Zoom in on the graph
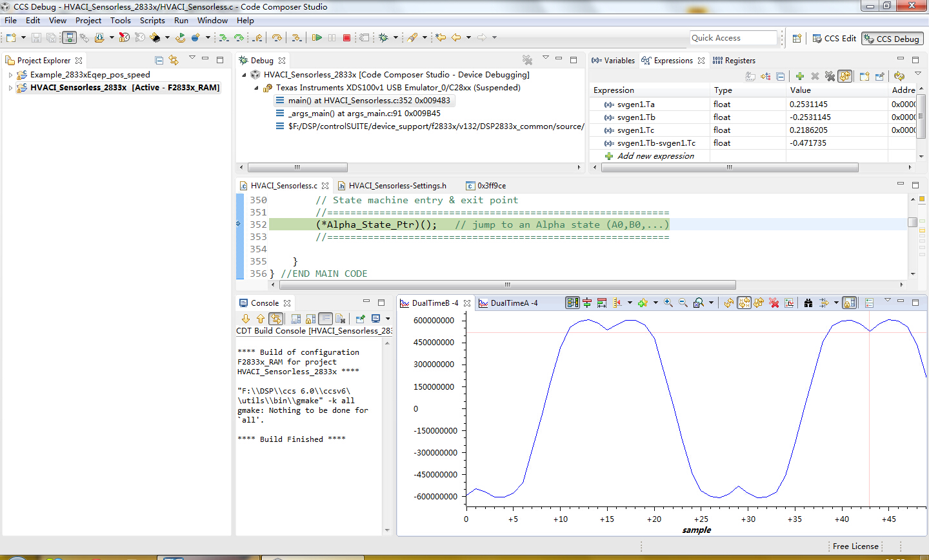The image size is (929, 560). (668, 303)
